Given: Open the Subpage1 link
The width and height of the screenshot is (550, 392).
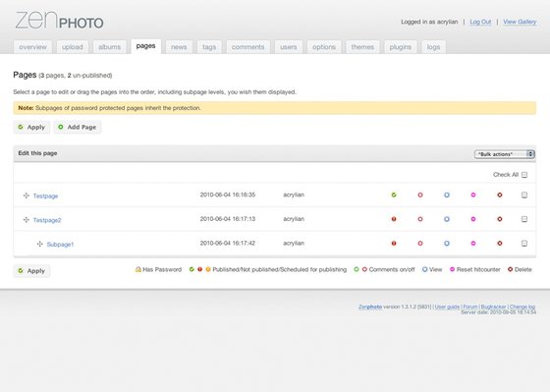Looking at the screenshot, I should point(60,245).
